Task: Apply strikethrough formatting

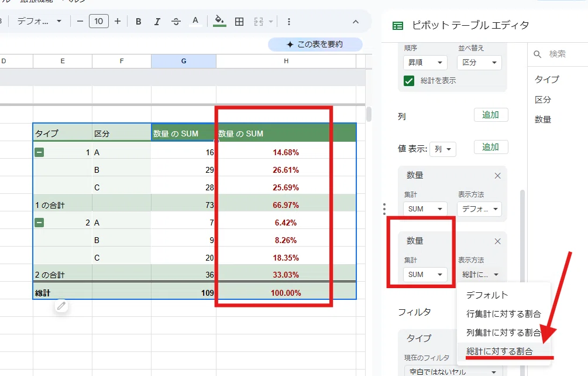Action: pos(176,22)
